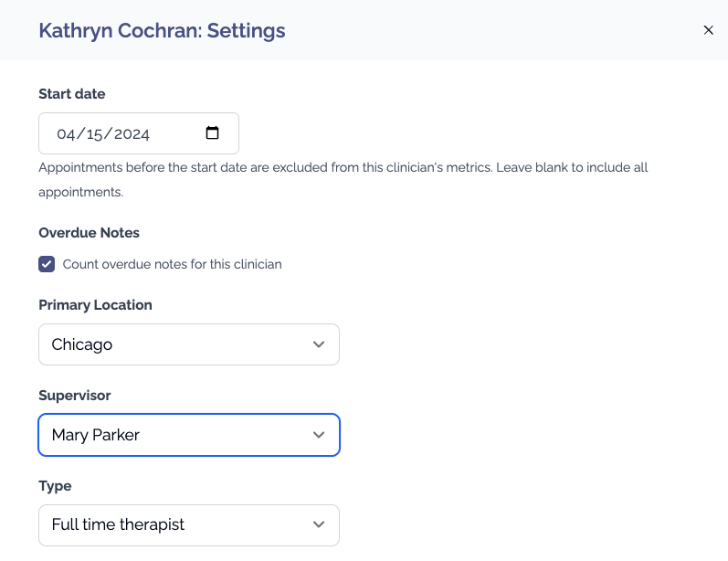Click the Supervisor field label
This screenshot has width=728, height=561.
click(75, 396)
